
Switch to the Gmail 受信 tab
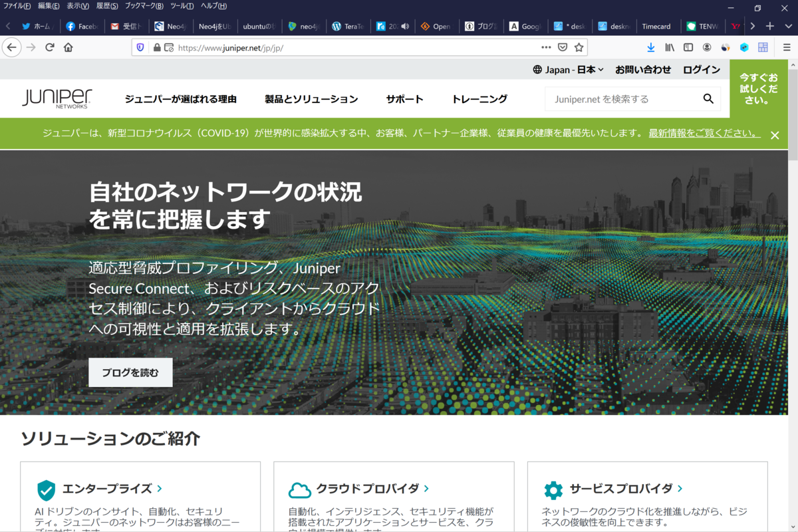tap(127, 27)
